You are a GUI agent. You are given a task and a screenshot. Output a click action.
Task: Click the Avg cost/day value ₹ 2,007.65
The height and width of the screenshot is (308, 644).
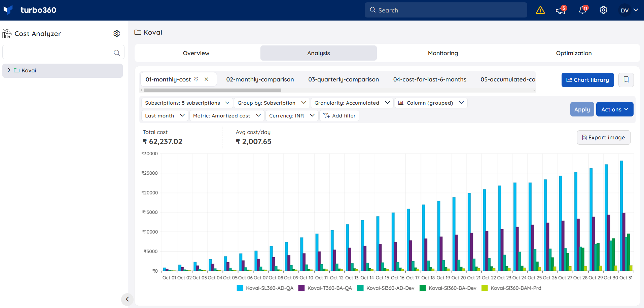(254, 142)
